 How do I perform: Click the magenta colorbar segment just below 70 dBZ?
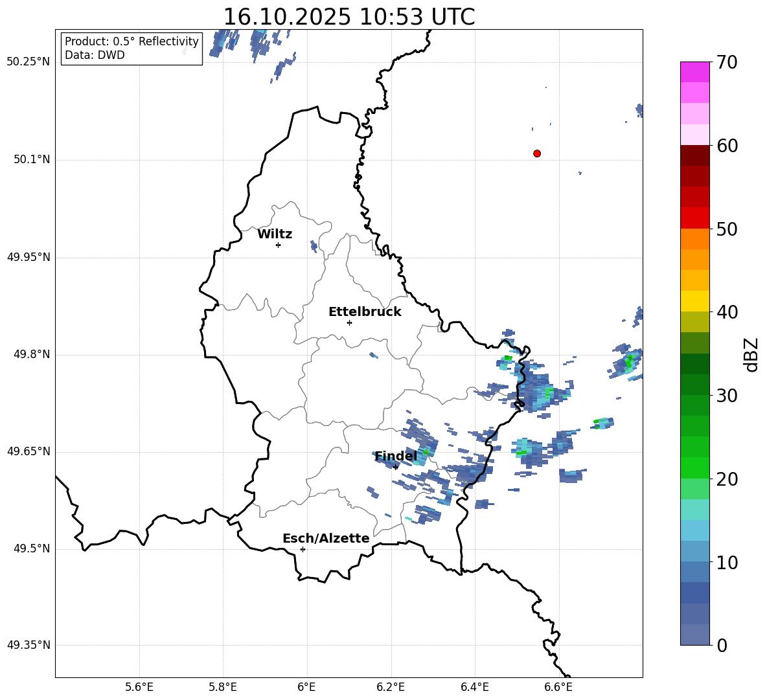point(694,73)
